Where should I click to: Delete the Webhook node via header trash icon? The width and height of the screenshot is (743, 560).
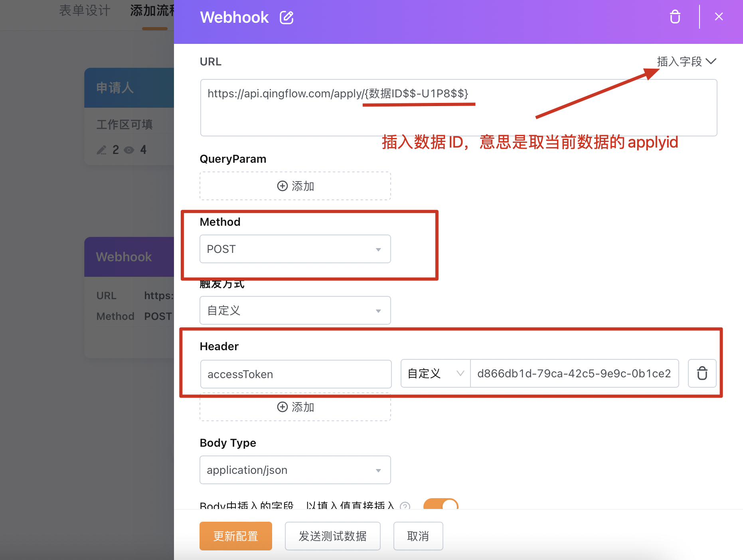pos(675,17)
